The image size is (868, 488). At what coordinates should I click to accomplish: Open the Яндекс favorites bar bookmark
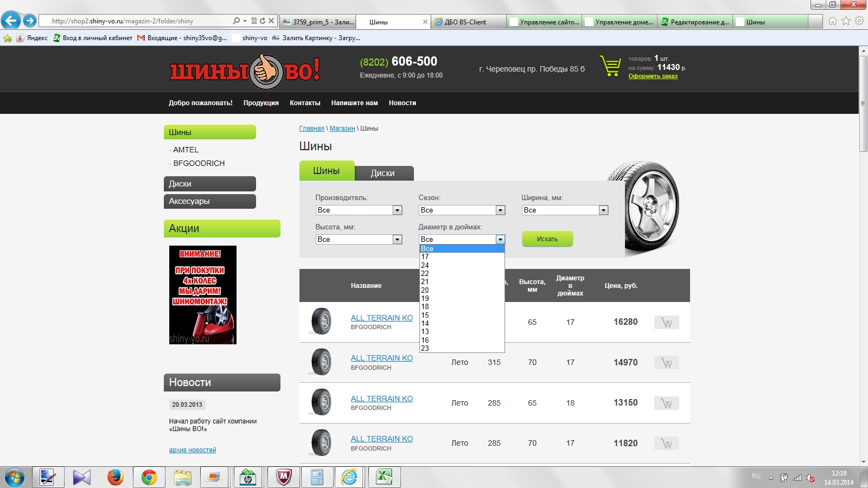32,38
